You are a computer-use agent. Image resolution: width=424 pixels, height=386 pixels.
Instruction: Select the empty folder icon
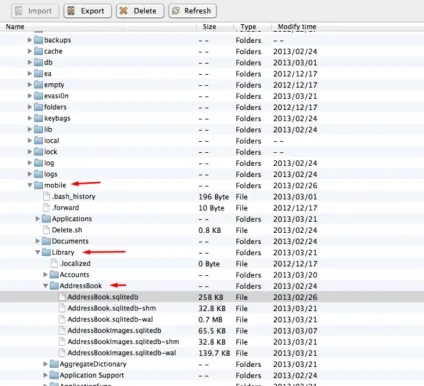coord(38,85)
